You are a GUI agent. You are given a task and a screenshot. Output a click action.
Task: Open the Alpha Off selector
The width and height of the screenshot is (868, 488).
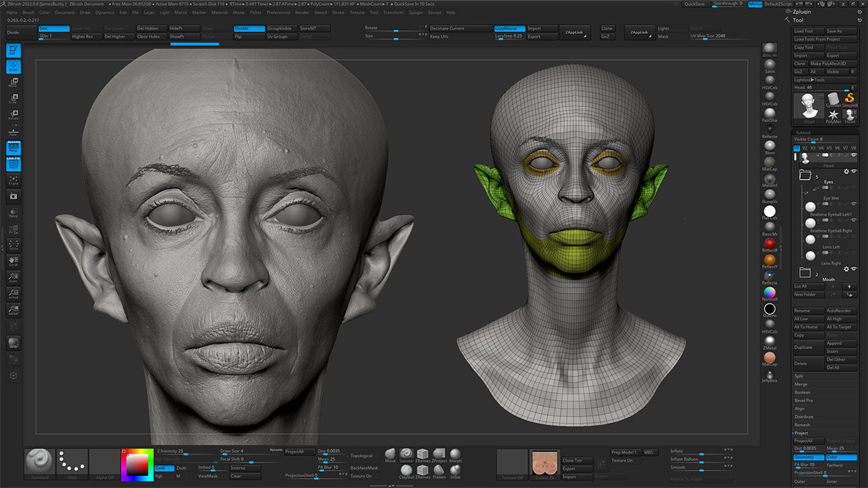tap(104, 464)
